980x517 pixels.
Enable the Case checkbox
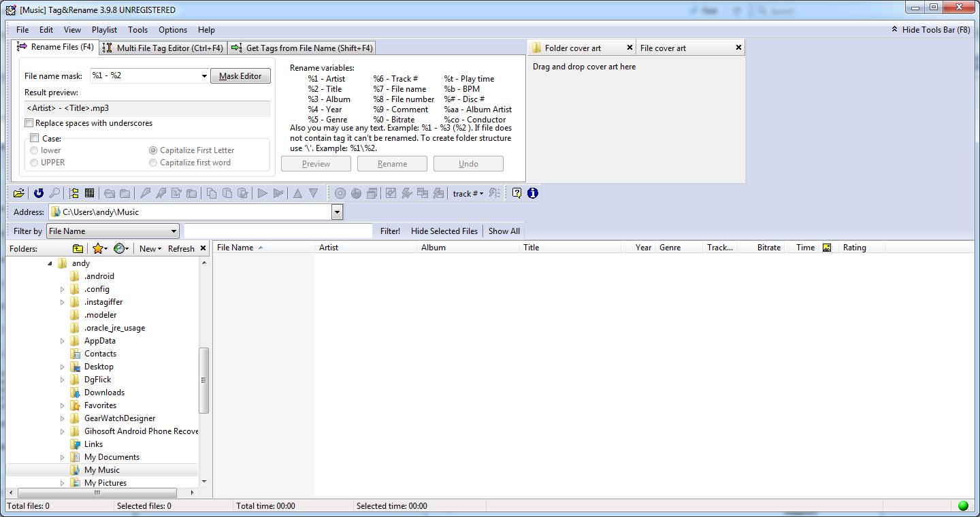34,138
